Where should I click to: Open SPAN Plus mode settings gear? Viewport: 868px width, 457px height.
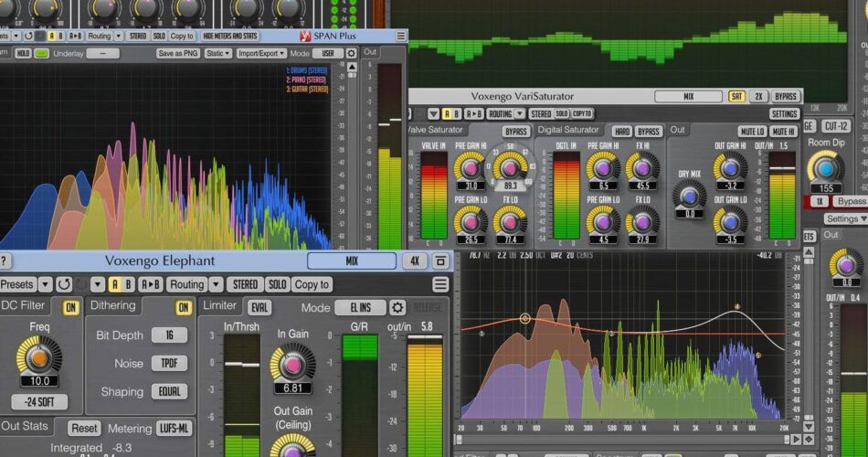[351, 53]
